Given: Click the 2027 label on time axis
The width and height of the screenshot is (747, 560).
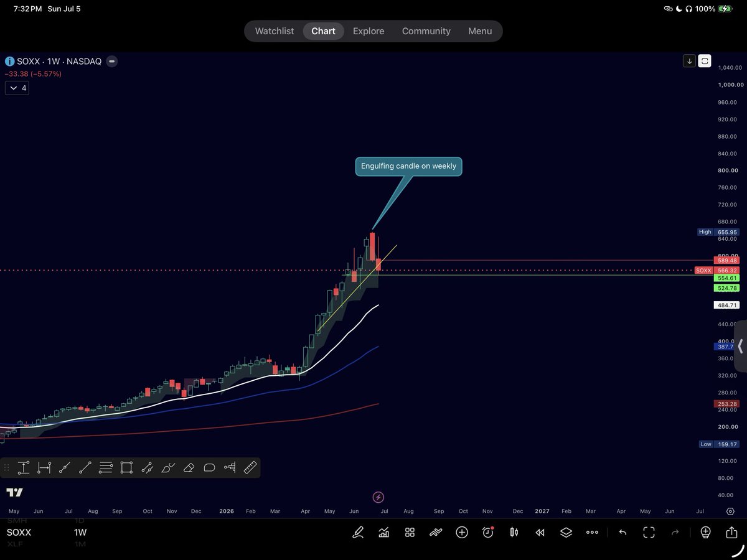Looking at the screenshot, I should pos(542,511).
